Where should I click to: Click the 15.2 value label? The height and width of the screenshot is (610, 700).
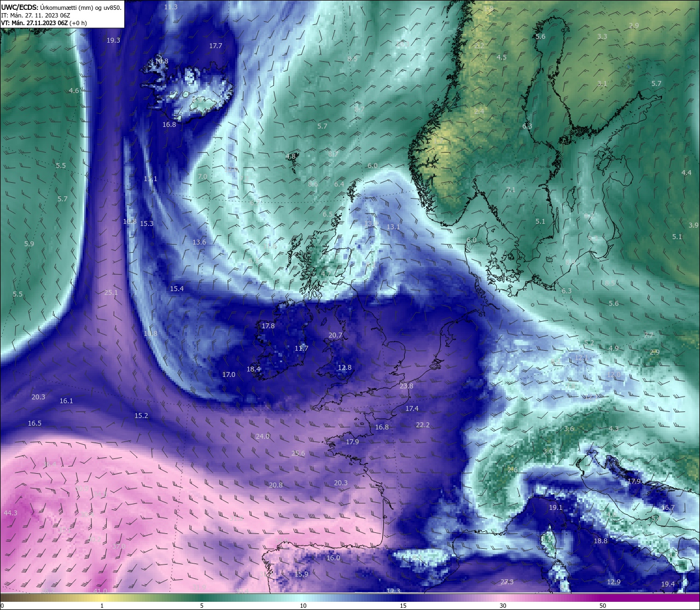(x=141, y=416)
